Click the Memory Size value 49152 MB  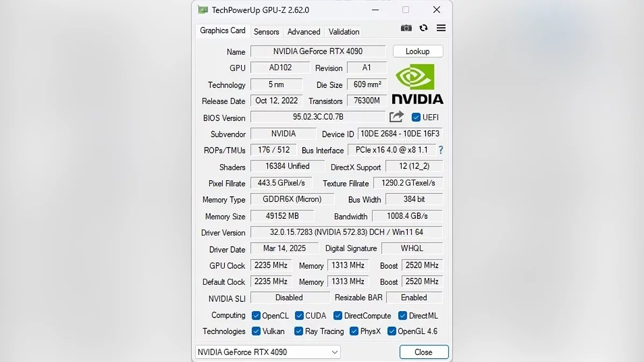282,216
